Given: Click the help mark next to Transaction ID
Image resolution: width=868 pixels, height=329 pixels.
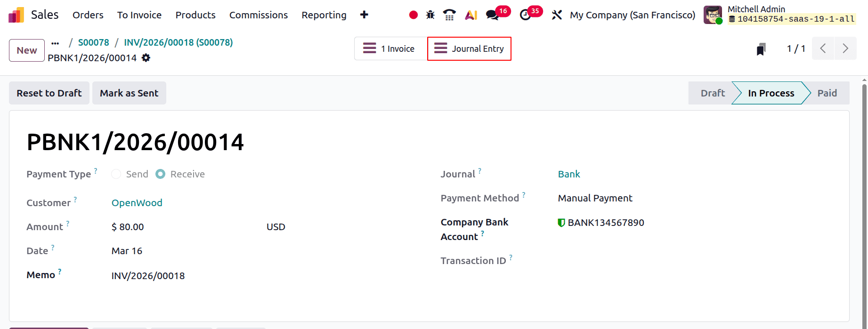Looking at the screenshot, I should (511, 257).
